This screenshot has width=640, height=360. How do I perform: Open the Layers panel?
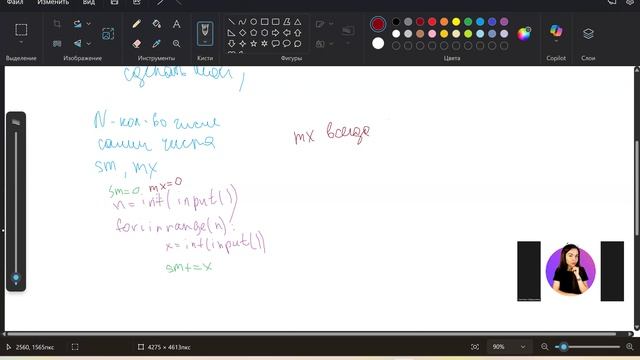588,34
